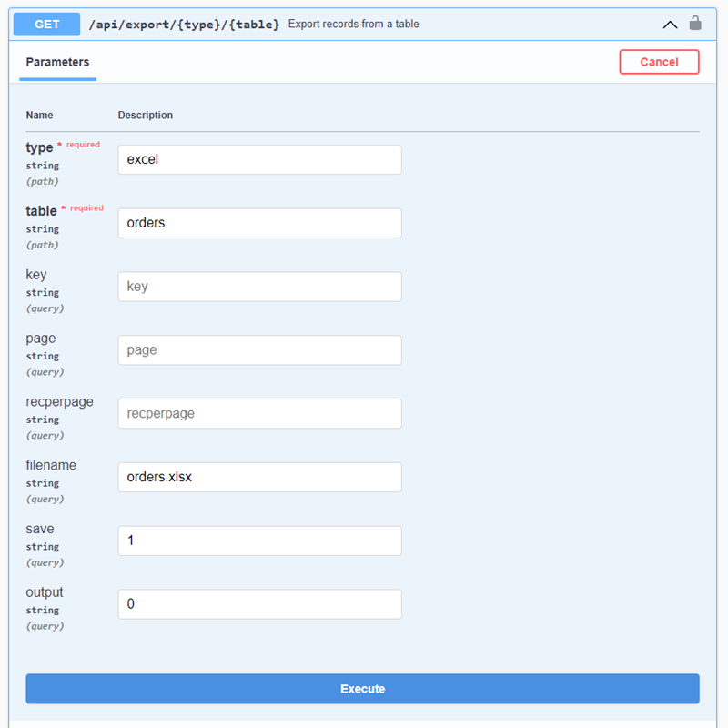Click the 'Export records from a table' summary
The image size is (728, 728).
pos(353,25)
